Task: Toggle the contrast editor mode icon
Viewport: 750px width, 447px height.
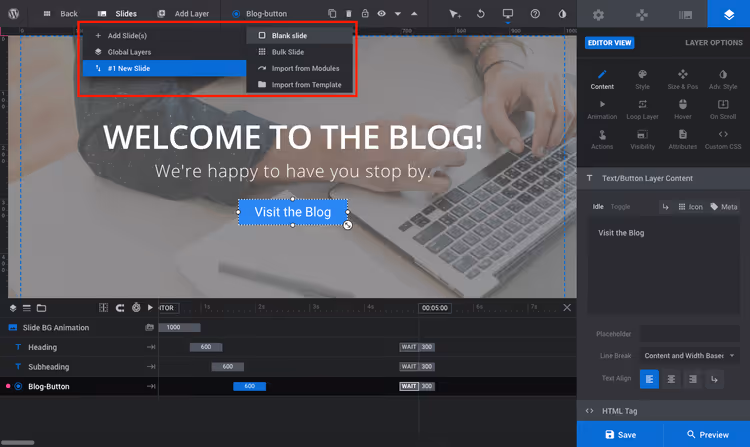Action: pos(562,14)
